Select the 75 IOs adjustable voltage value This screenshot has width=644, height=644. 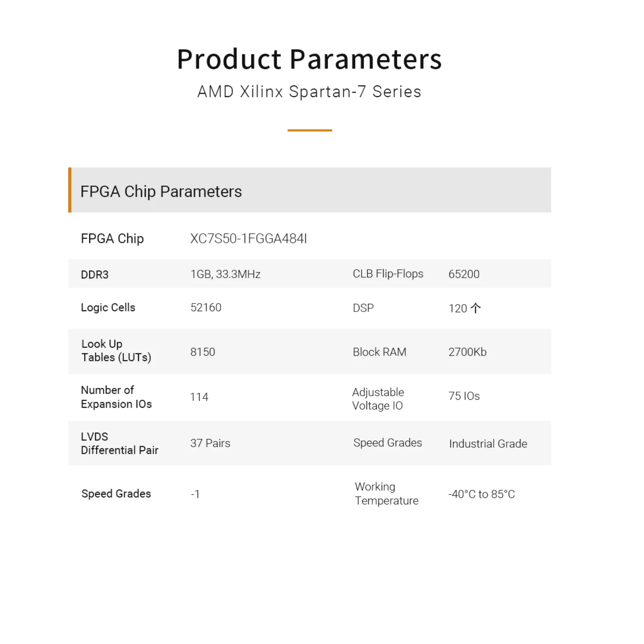pos(464,396)
